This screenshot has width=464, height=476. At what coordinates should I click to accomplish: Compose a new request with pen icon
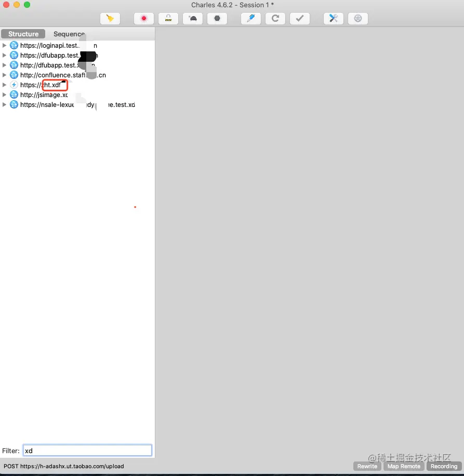pyautogui.click(x=250, y=19)
